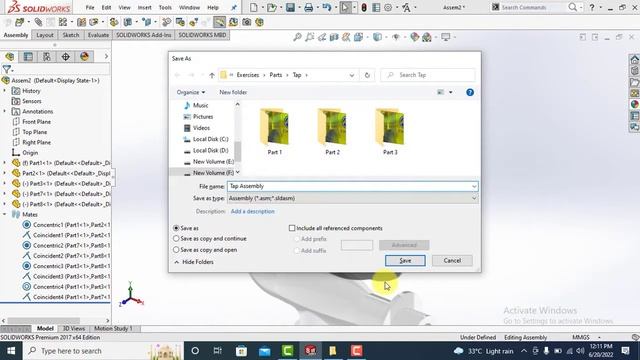Go up one folder level in Save As
This screenshot has height=360, width=640.
pos(212,75)
